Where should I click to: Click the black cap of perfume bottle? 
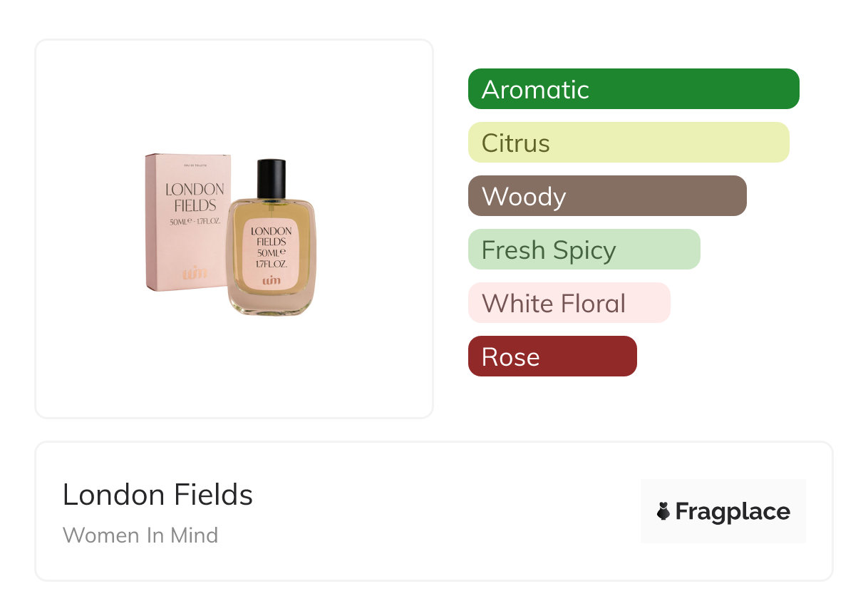click(271, 178)
